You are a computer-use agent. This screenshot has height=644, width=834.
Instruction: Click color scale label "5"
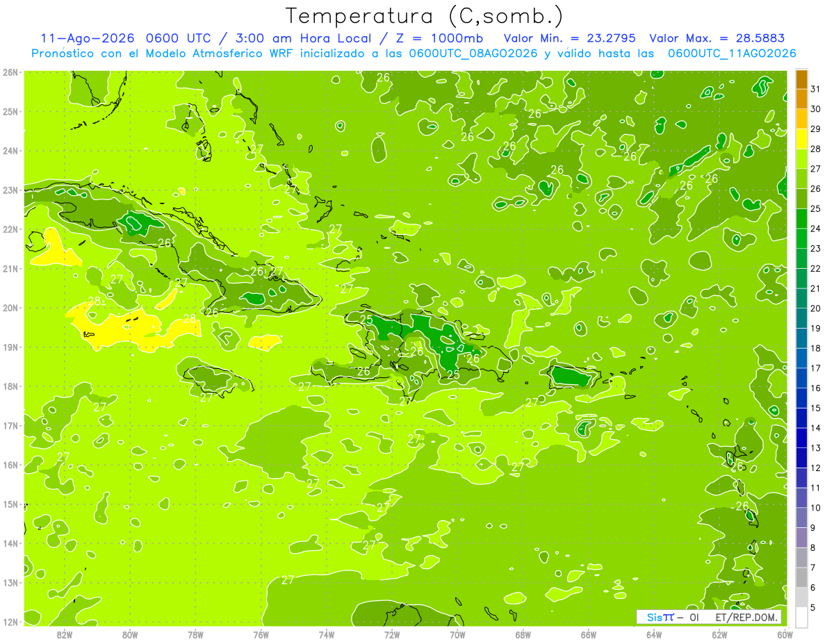click(813, 607)
